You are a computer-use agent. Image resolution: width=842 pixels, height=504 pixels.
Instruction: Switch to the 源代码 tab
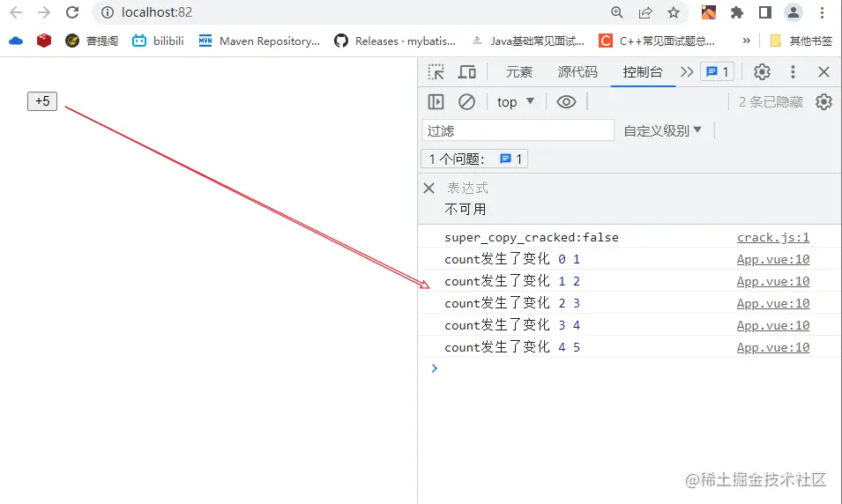(x=577, y=72)
